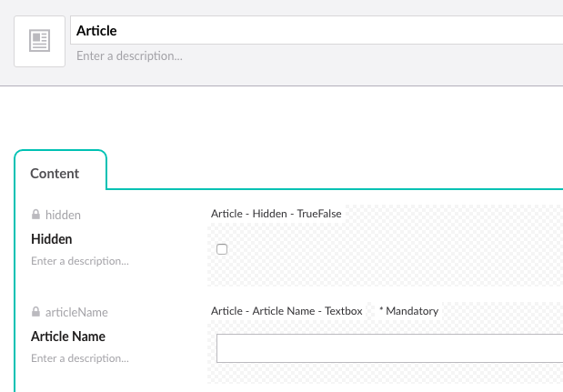
Task: Click the lock icon beside articleName alias
Action: point(35,312)
